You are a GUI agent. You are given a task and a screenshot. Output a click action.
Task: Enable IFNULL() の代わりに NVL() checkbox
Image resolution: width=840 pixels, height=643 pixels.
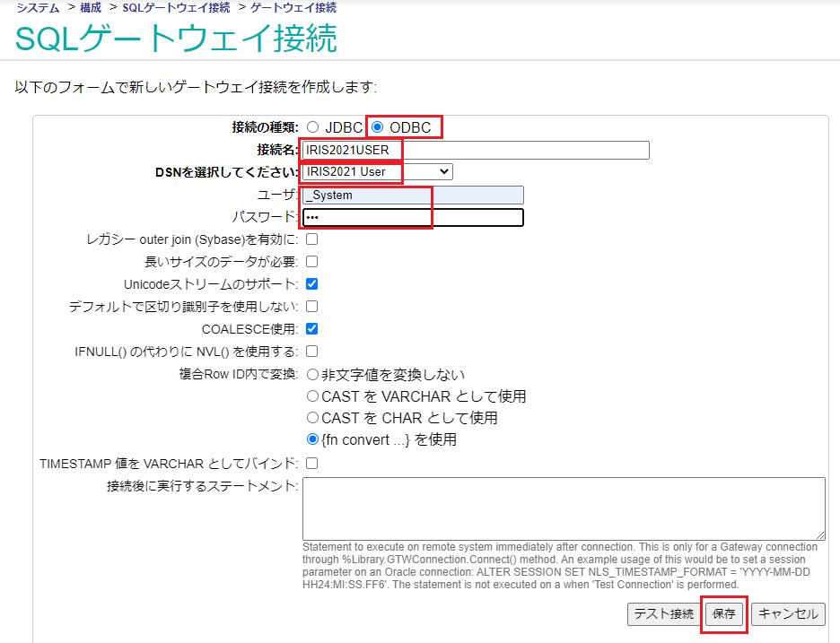tap(312, 352)
